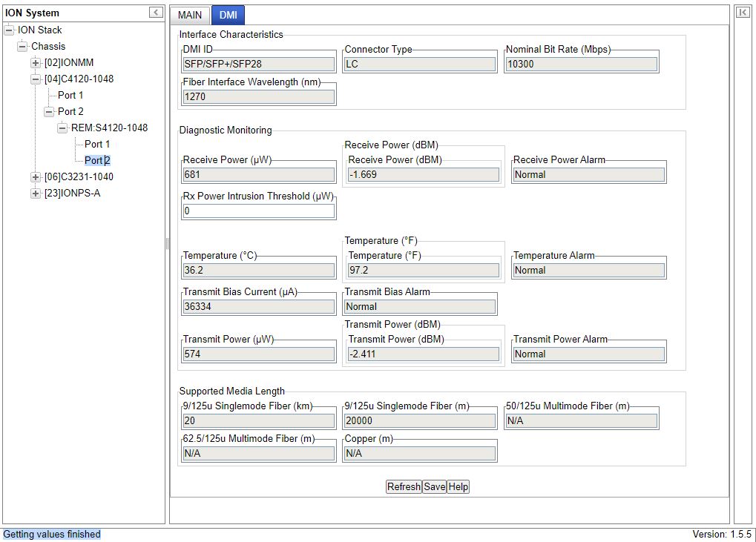
Task: Select Port 1 under REM:S4120-1048
Action: (97, 145)
